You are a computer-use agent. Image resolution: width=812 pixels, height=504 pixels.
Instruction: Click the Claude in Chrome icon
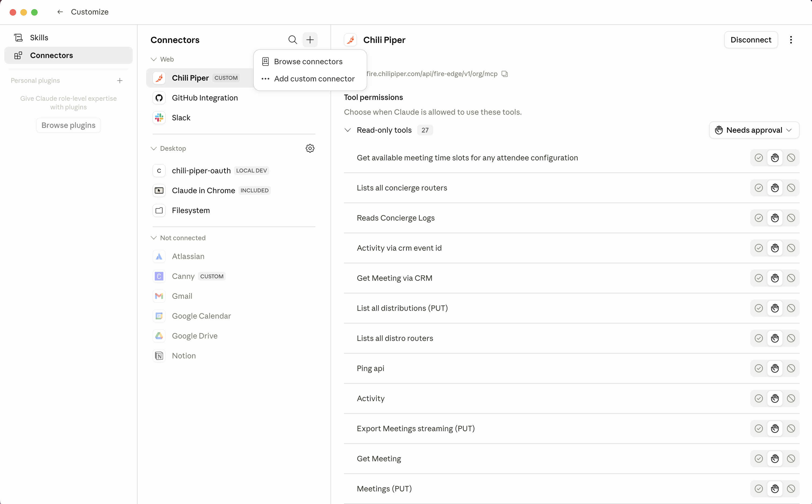click(159, 190)
